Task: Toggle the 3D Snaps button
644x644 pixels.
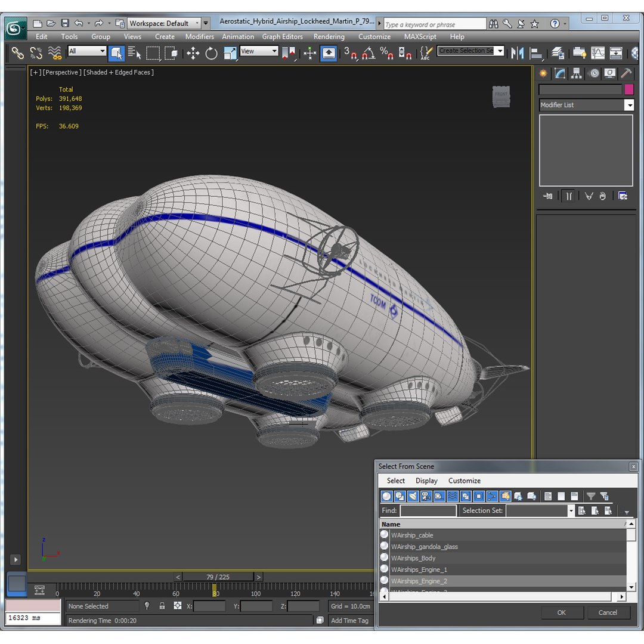Action: (351, 53)
